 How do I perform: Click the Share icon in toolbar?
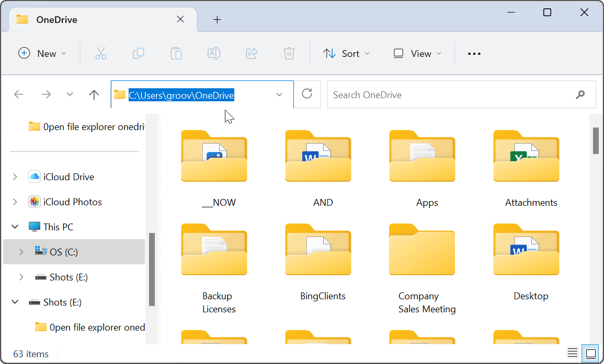252,53
